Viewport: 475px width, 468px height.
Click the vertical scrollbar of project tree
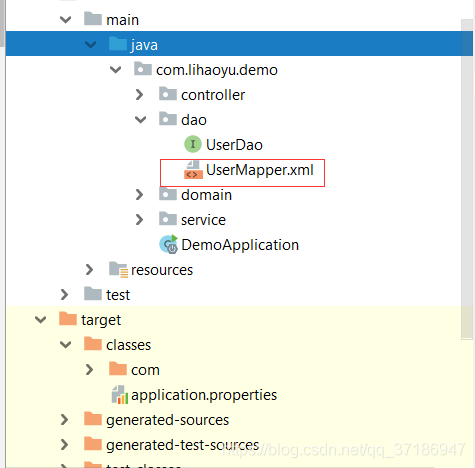(467, 180)
